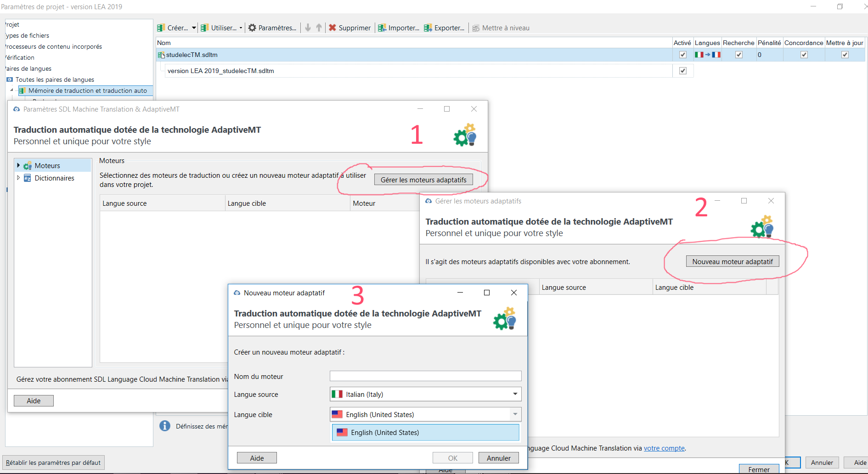Click the Nom du moteur input field
868x474 pixels.
click(425, 376)
